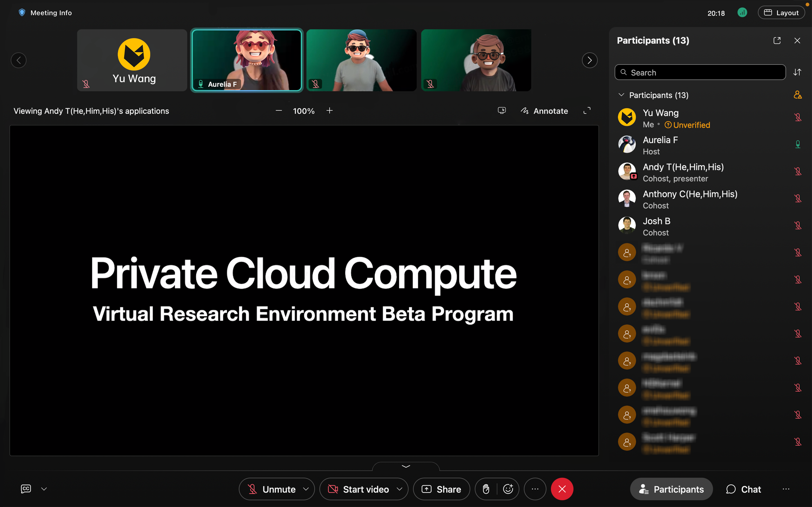Open the emoji reactions icon
812x507 pixels.
click(x=508, y=489)
